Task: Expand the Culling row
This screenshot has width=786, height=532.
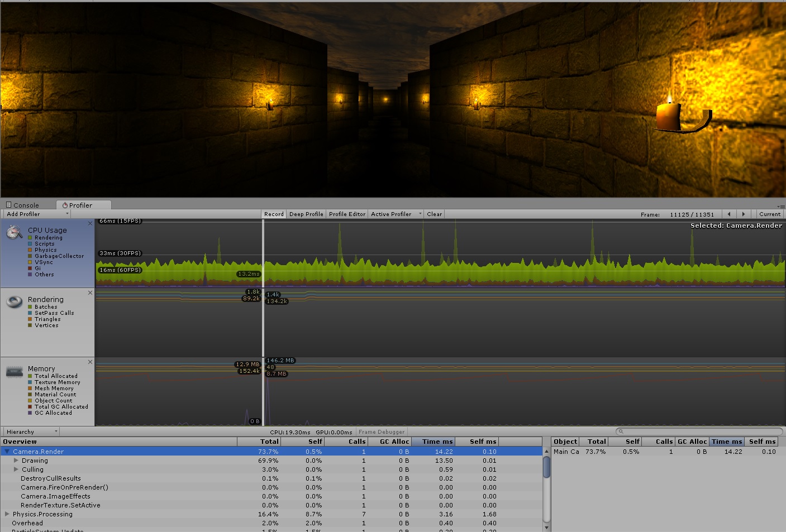Action: (x=16, y=469)
